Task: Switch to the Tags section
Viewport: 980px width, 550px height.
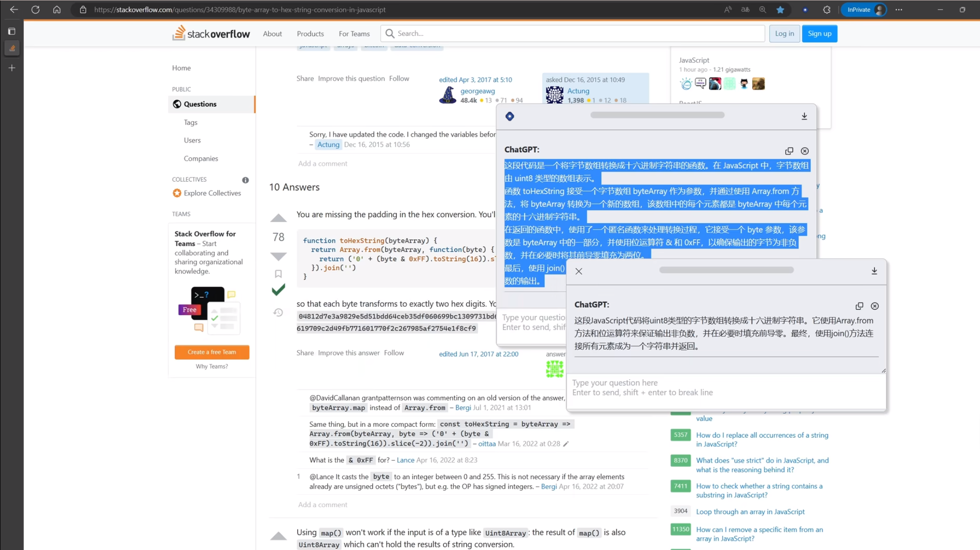Action: [x=190, y=122]
